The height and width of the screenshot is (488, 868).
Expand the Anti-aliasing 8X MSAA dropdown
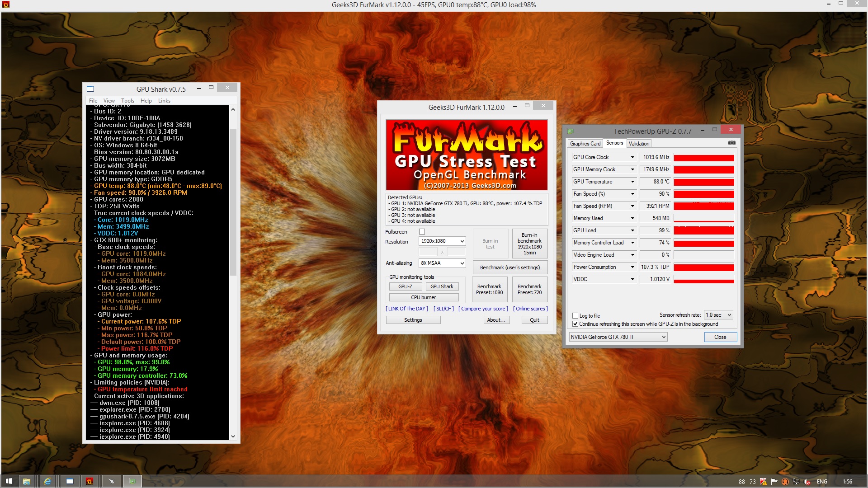point(442,263)
